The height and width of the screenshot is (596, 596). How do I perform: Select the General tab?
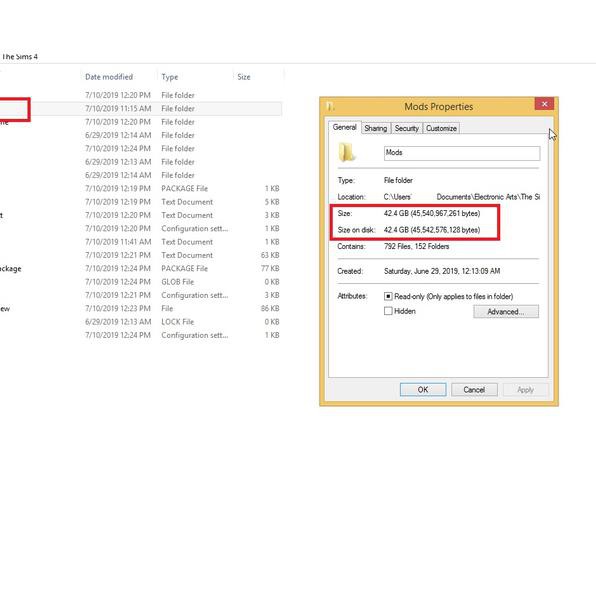click(344, 127)
